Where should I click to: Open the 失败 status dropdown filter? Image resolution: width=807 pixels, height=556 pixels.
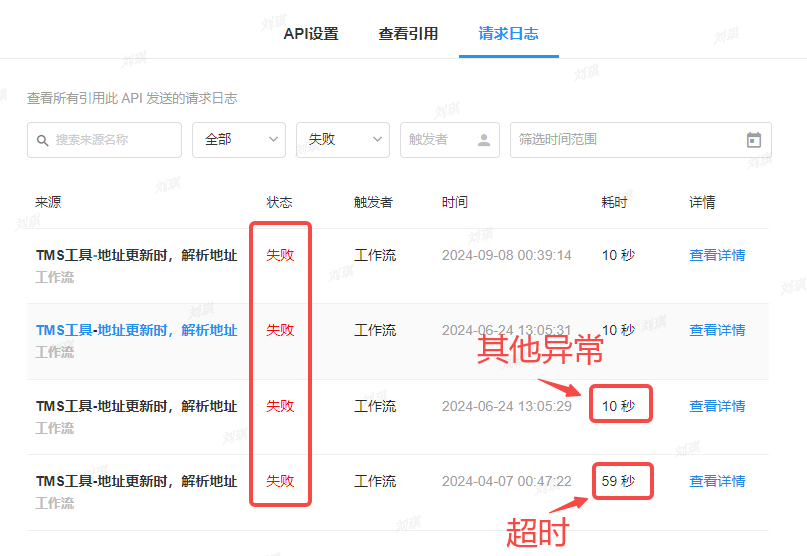pyautogui.click(x=343, y=140)
